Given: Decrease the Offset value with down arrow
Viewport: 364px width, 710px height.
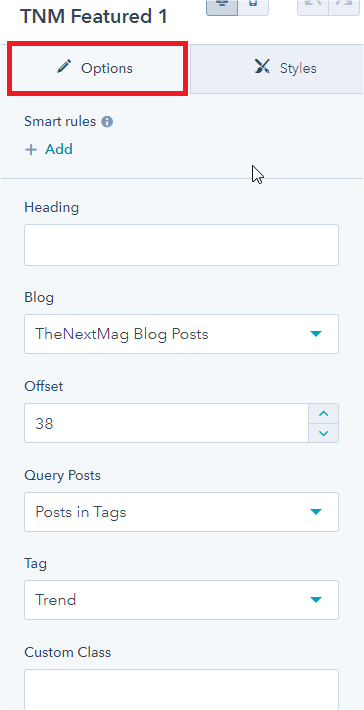Looking at the screenshot, I should click(x=323, y=433).
